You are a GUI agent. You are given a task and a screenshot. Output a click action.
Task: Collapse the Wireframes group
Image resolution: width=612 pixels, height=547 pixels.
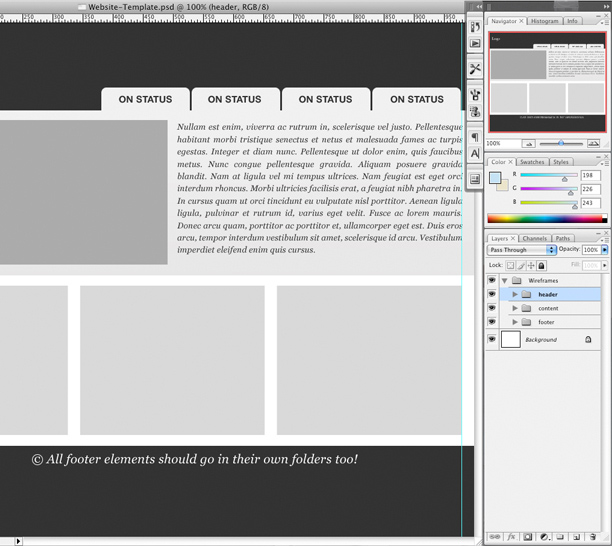(504, 280)
